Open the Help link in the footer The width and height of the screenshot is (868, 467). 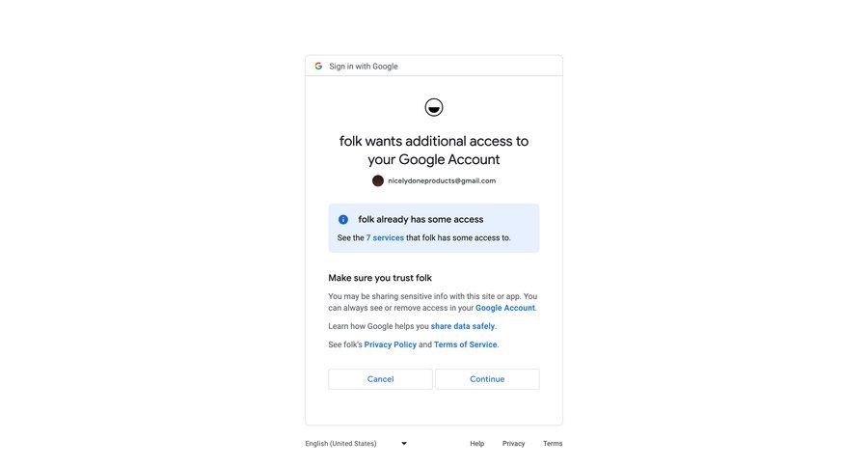[x=477, y=444]
